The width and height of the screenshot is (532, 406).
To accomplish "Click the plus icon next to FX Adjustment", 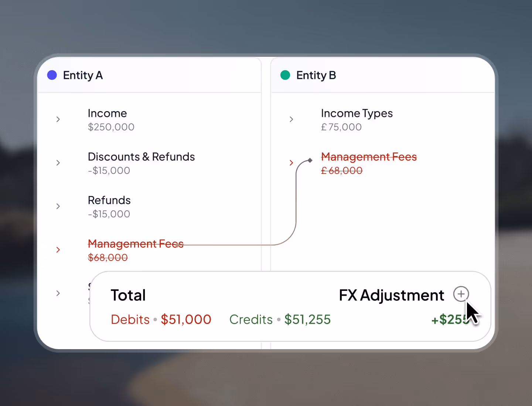I will pos(461,294).
